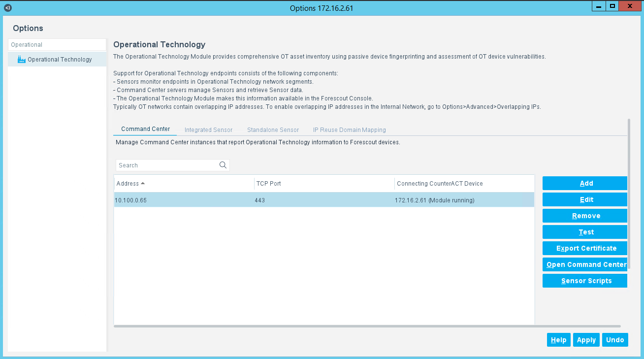Click the 443 TCP port cell
The image size is (644, 359).
click(x=324, y=200)
